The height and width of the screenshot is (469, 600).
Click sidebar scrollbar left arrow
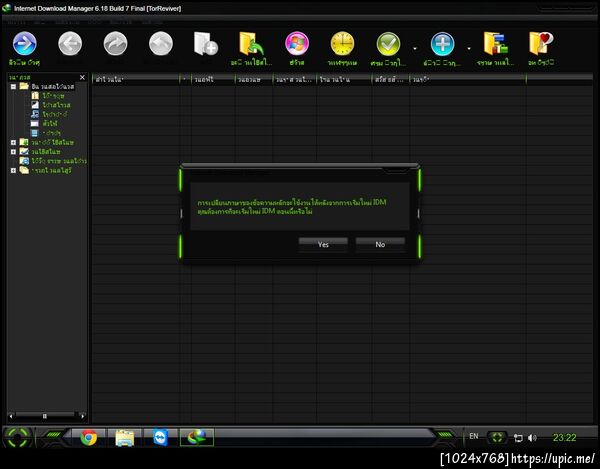pos(11,416)
